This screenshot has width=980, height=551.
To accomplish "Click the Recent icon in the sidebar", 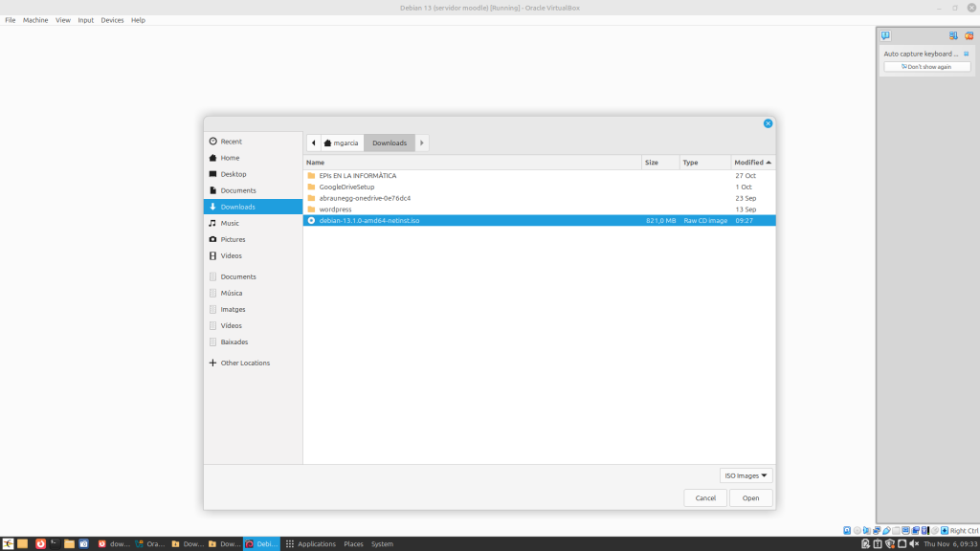I will point(212,142).
